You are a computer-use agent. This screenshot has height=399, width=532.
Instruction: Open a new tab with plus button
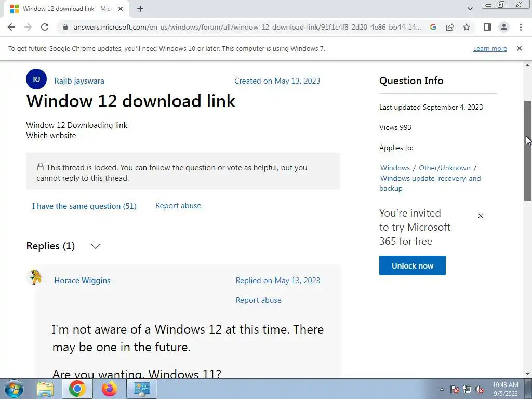coord(140,9)
